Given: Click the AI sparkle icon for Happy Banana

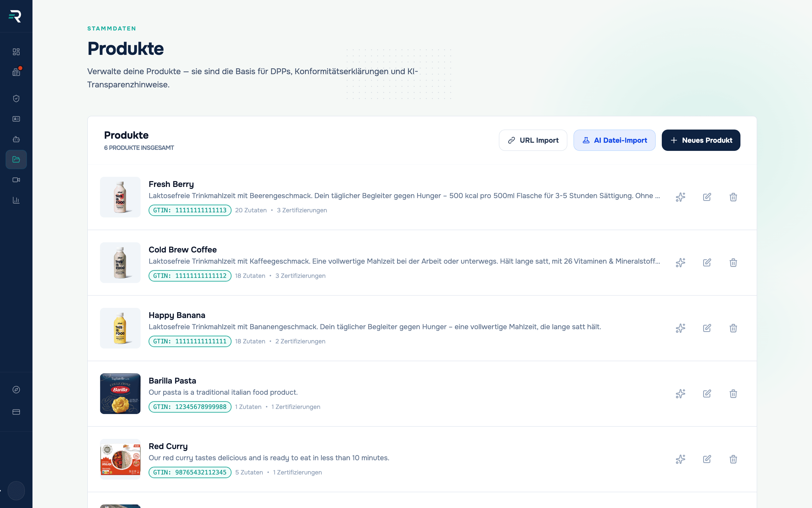Looking at the screenshot, I should point(681,328).
